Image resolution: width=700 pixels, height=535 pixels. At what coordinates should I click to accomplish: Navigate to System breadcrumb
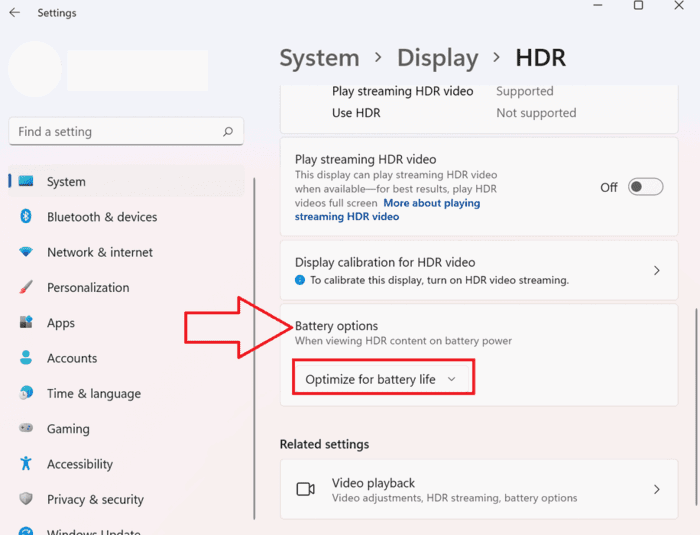[x=319, y=58]
